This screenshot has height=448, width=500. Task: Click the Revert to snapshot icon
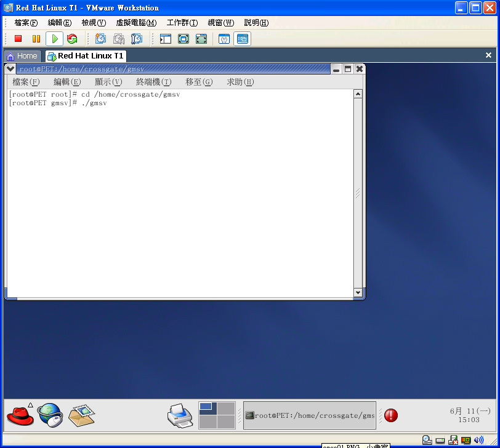(x=119, y=39)
